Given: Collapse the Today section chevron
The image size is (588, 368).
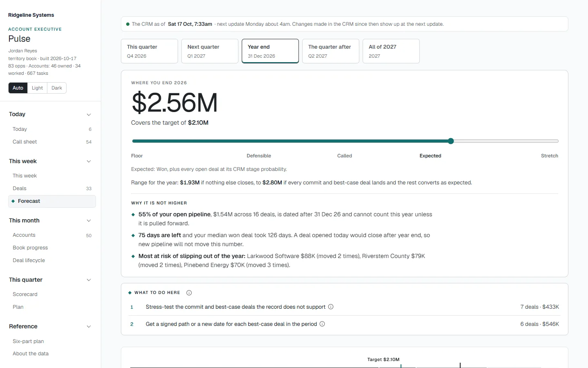Looking at the screenshot, I should tap(89, 114).
